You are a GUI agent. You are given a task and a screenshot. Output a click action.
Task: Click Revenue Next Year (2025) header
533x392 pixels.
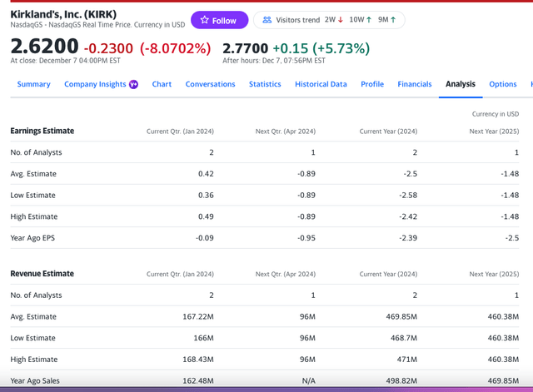[x=494, y=274]
